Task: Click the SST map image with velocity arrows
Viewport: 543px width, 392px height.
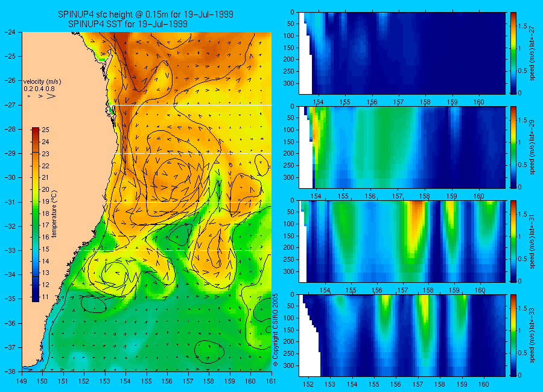Action: pyautogui.click(x=147, y=202)
